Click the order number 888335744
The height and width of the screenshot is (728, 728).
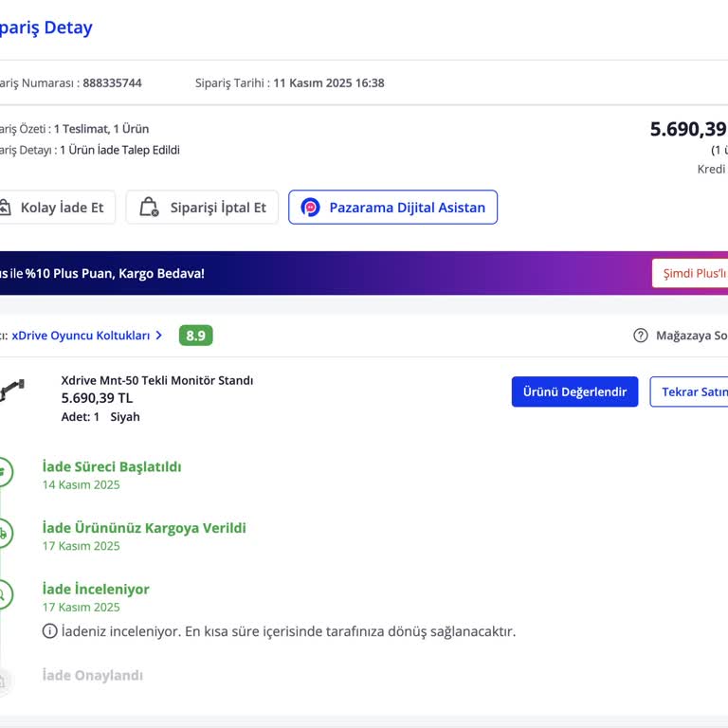pyautogui.click(x=112, y=83)
